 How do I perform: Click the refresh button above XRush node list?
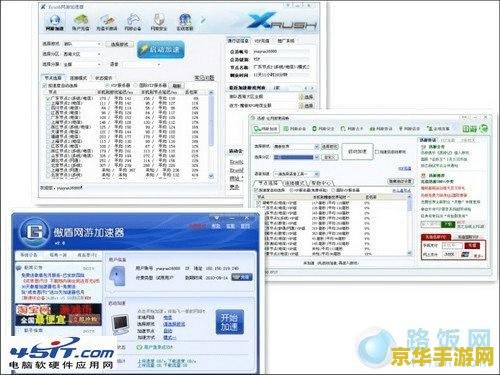(176, 86)
